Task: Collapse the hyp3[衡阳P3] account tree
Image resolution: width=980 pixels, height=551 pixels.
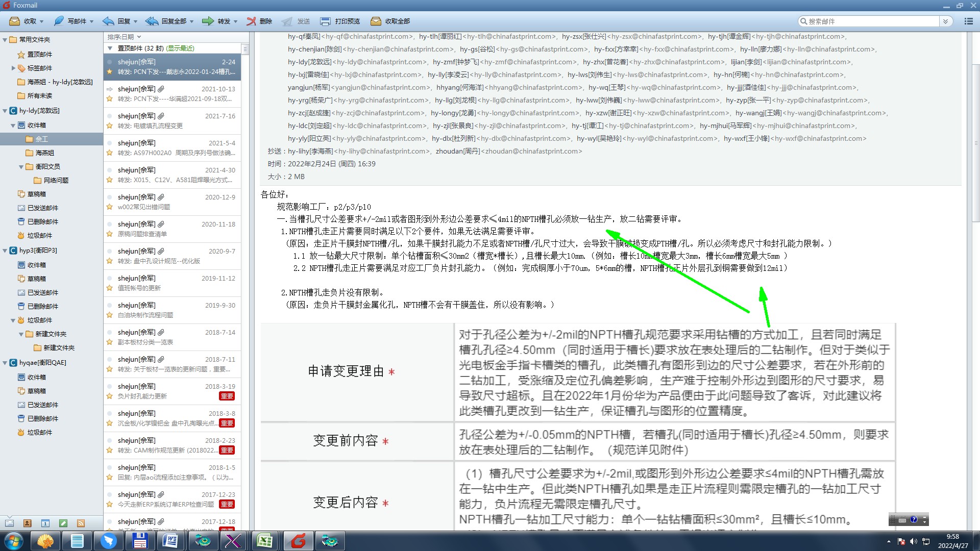Action: pos(5,251)
